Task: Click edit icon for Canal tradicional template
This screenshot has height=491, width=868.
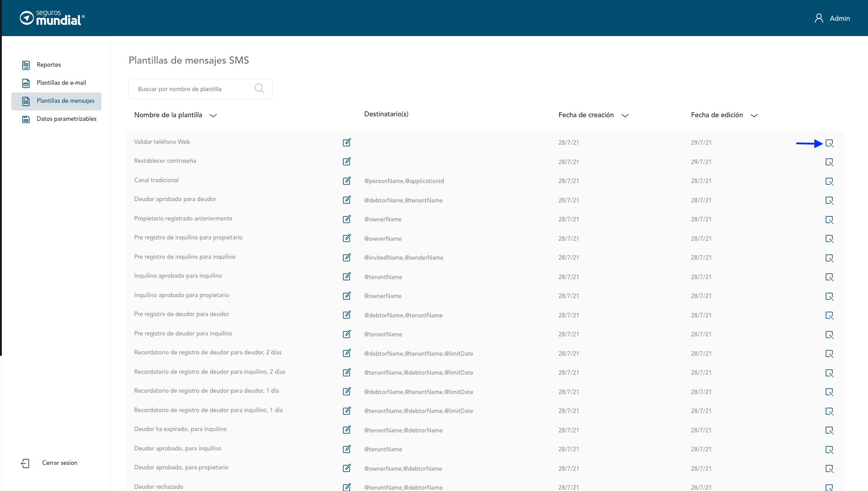Action: [346, 181]
